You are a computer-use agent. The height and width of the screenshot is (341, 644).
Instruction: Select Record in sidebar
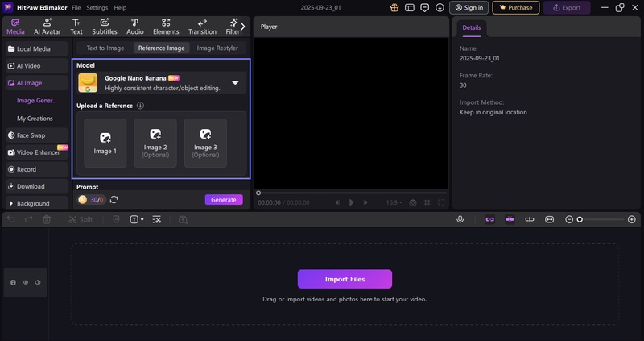click(x=36, y=169)
